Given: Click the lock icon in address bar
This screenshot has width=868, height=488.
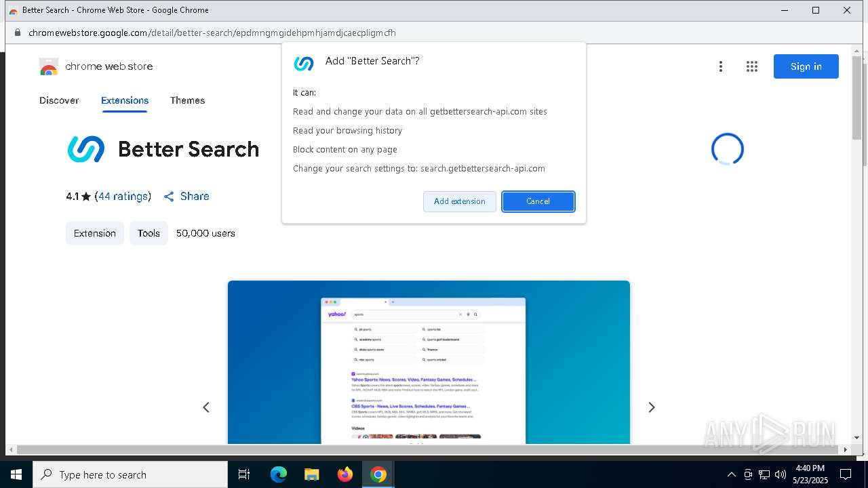Looking at the screenshot, I should click(18, 33).
